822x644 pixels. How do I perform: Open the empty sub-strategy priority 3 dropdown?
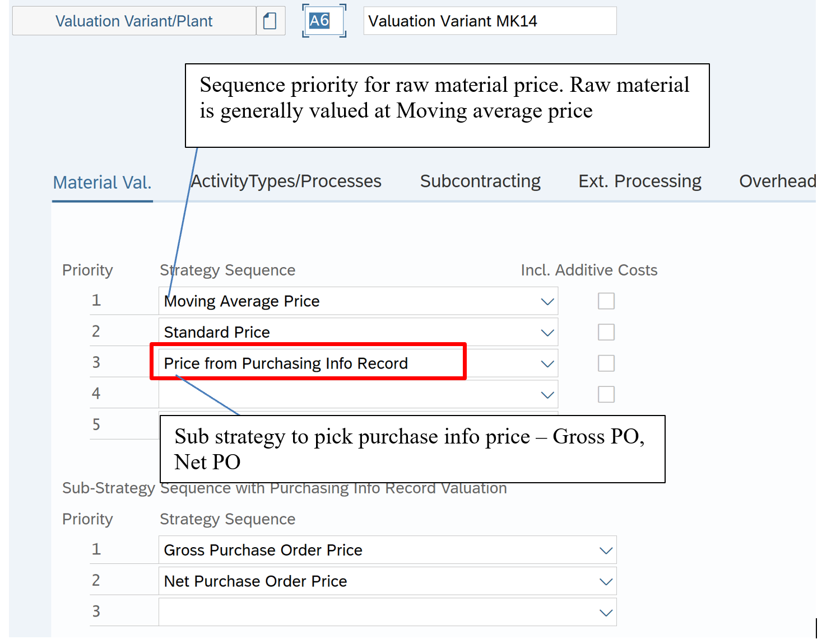point(605,613)
